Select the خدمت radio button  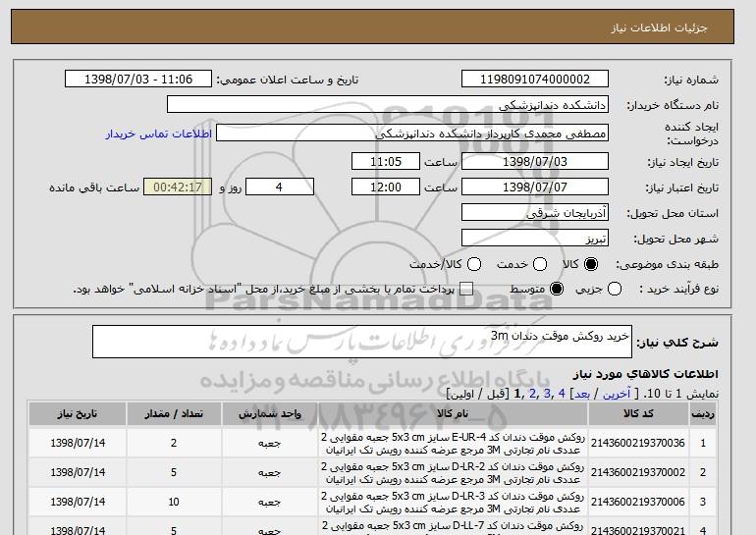click(540, 264)
